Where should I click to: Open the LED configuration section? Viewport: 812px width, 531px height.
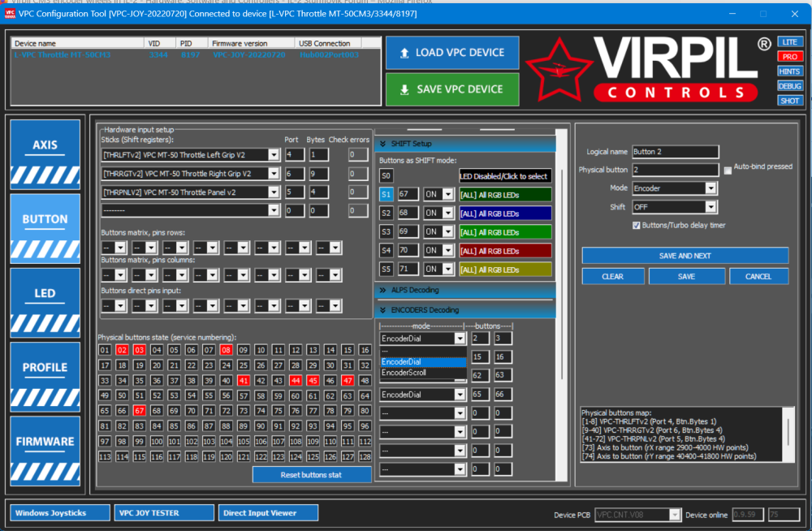[45, 293]
